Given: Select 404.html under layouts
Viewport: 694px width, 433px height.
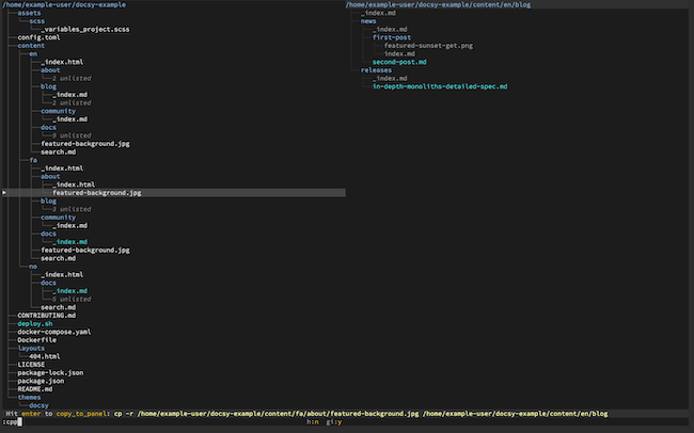Looking at the screenshot, I should (x=44, y=356).
